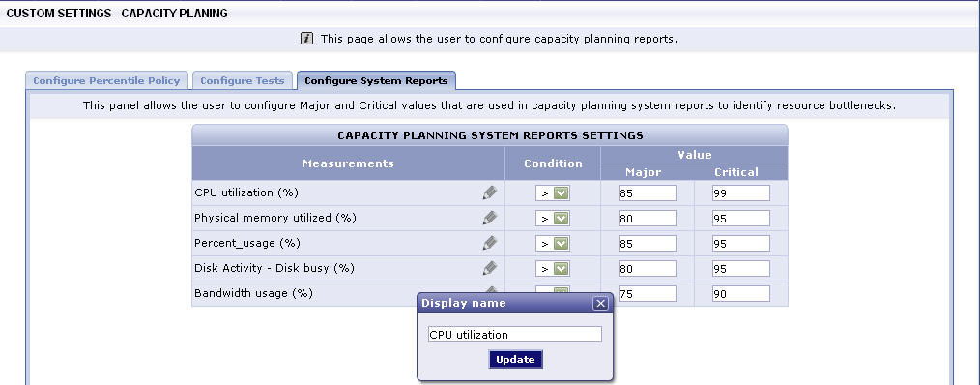Close the Display name popup

pyautogui.click(x=600, y=303)
